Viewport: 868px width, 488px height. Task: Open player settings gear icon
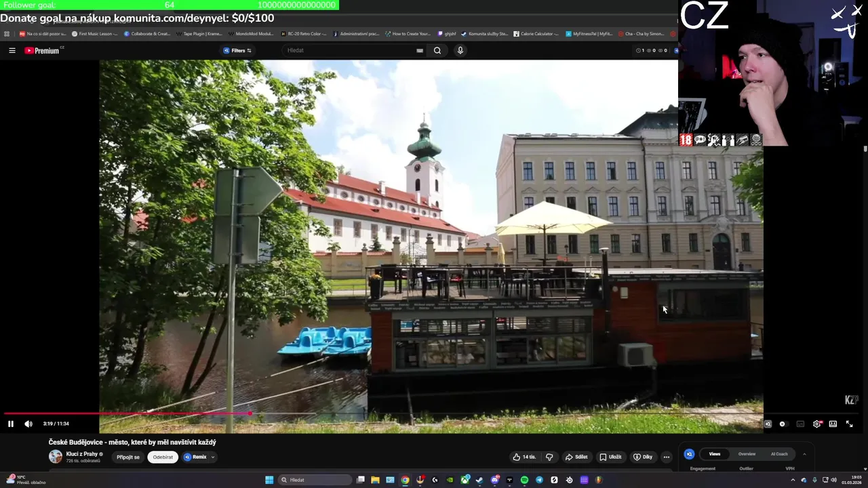click(817, 424)
